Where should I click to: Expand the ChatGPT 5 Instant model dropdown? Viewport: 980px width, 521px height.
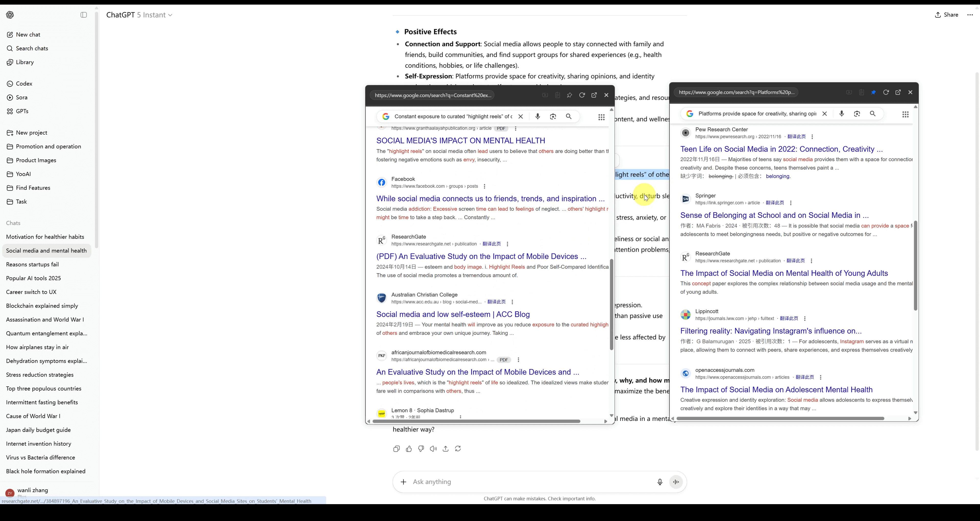[x=139, y=15]
